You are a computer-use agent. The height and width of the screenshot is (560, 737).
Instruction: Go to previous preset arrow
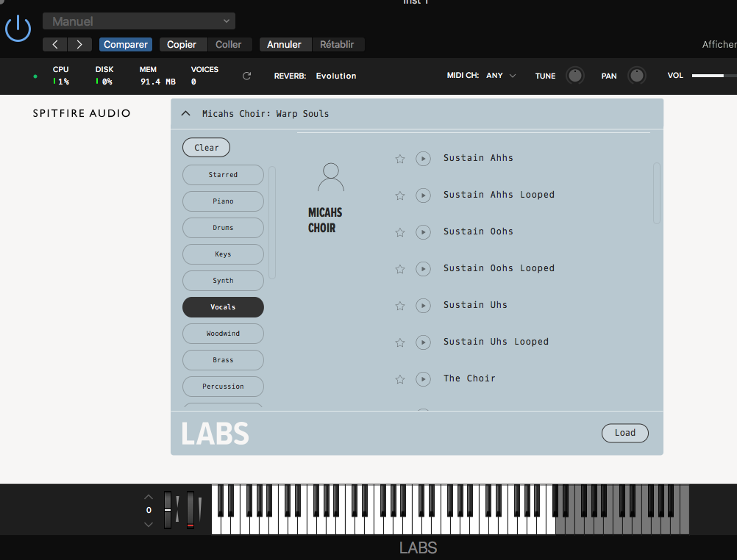55,45
